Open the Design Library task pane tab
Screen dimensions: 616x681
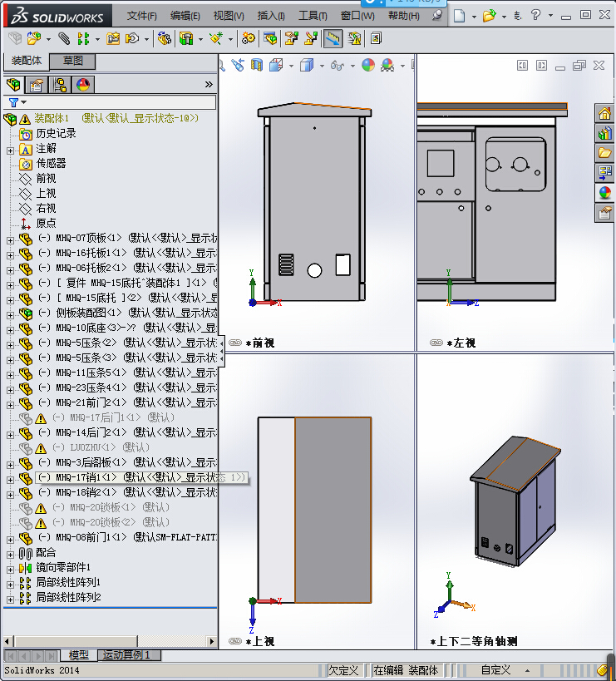(604, 133)
